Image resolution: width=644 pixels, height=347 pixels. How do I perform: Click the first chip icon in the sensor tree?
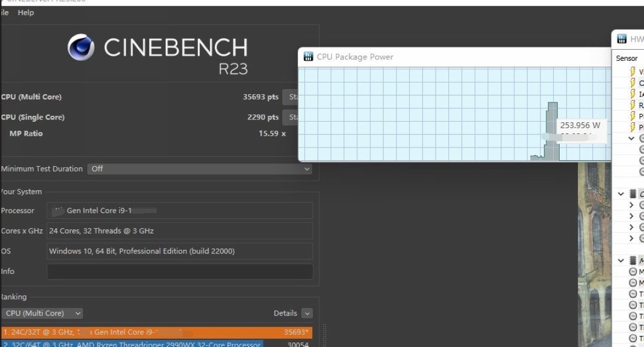[x=632, y=194]
